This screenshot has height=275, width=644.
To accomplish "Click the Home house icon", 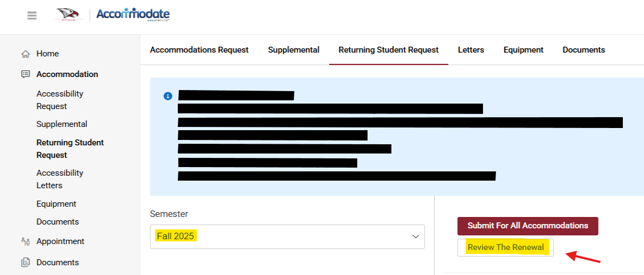I will click(x=25, y=54).
